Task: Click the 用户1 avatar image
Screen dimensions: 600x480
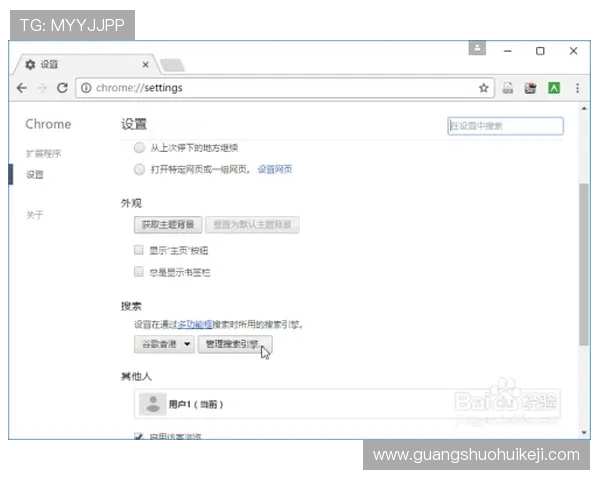Action: (x=153, y=404)
